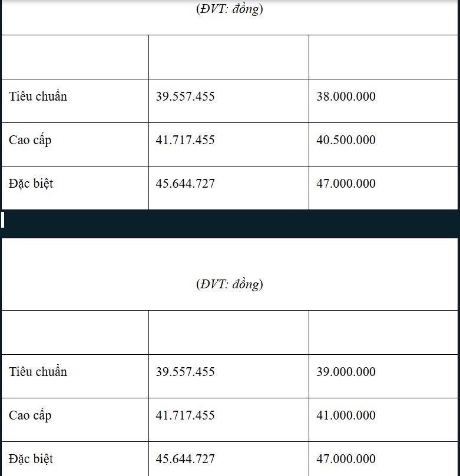This screenshot has width=460, height=476.
Task: Click Cao cấp in upper table
Action: pos(30,141)
